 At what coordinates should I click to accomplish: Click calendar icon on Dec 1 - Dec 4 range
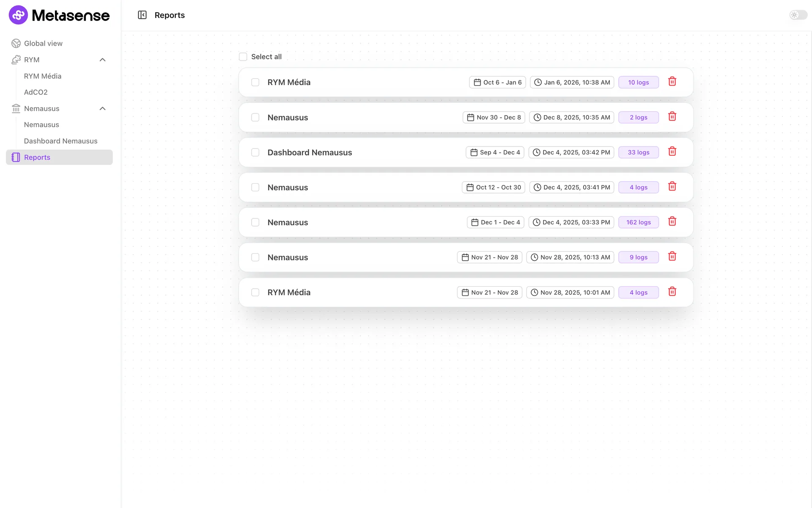pos(475,222)
